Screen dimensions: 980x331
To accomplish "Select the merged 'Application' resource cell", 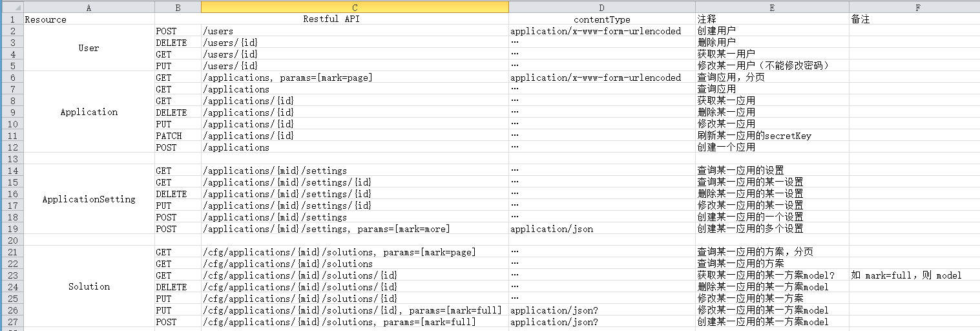I will point(89,112).
